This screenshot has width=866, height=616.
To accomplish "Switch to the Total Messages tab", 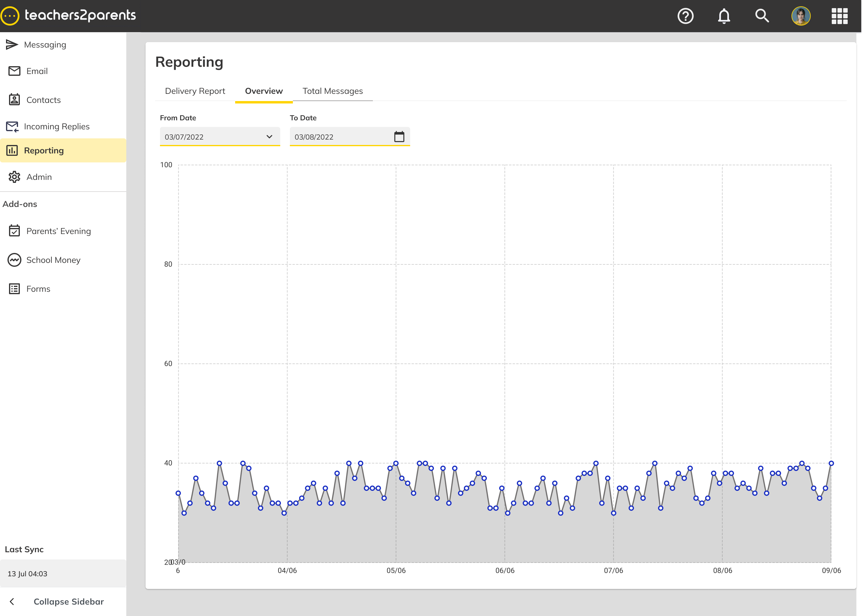I will pyautogui.click(x=333, y=91).
